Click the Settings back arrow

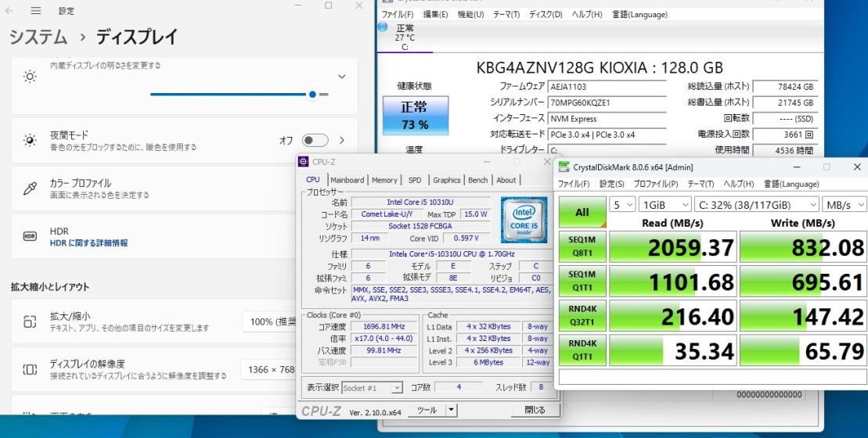9,10
